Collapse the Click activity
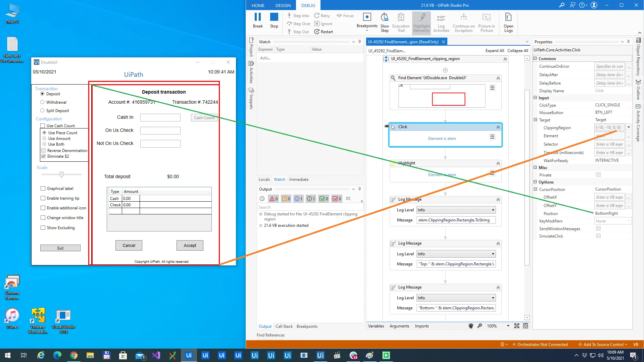 tap(498, 127)
